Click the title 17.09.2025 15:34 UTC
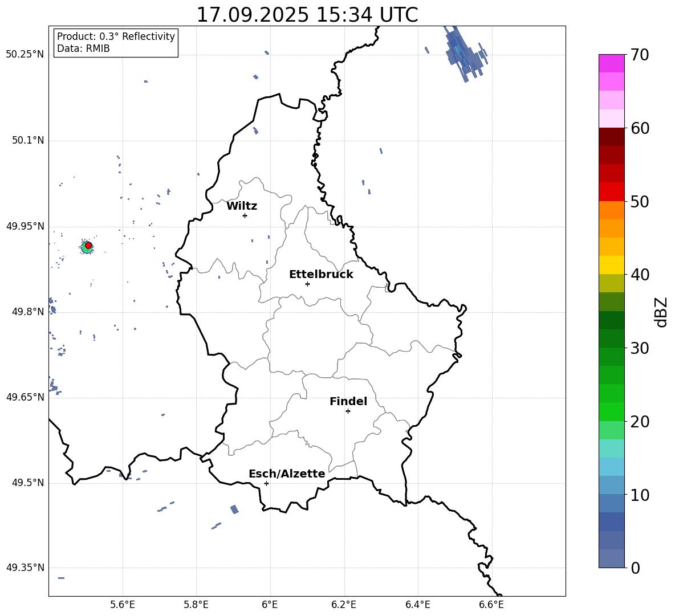Screen dimensions: 675x616 pos(307,15)
